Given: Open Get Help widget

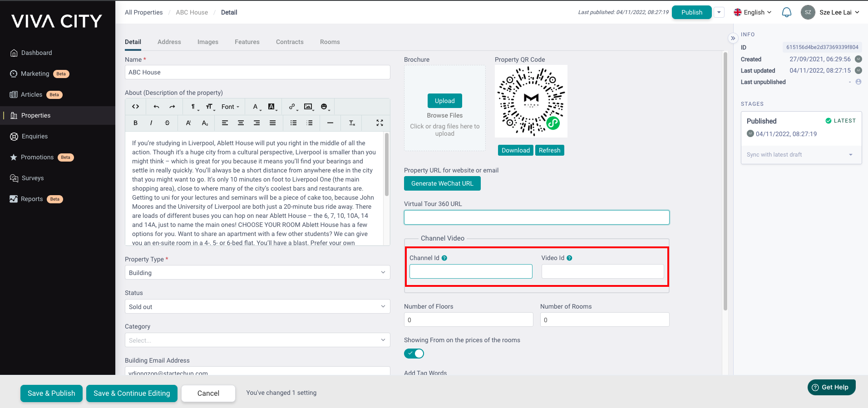Looking at the screenshot, I should (x=832, y=387).
